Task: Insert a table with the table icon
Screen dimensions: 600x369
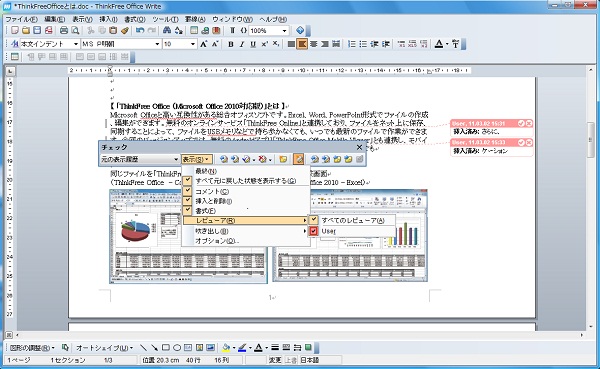Action: [194, 30]
